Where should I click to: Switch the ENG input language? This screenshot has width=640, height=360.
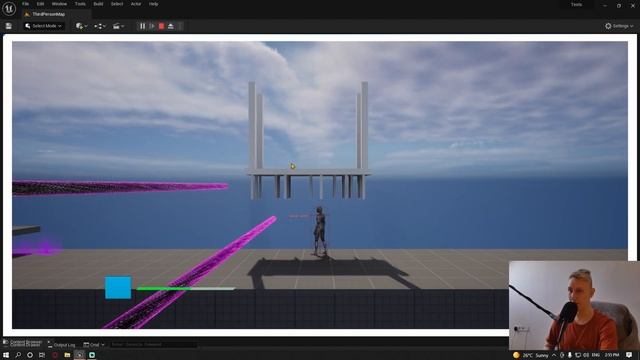pyautogui.click(x=596, y=355)
